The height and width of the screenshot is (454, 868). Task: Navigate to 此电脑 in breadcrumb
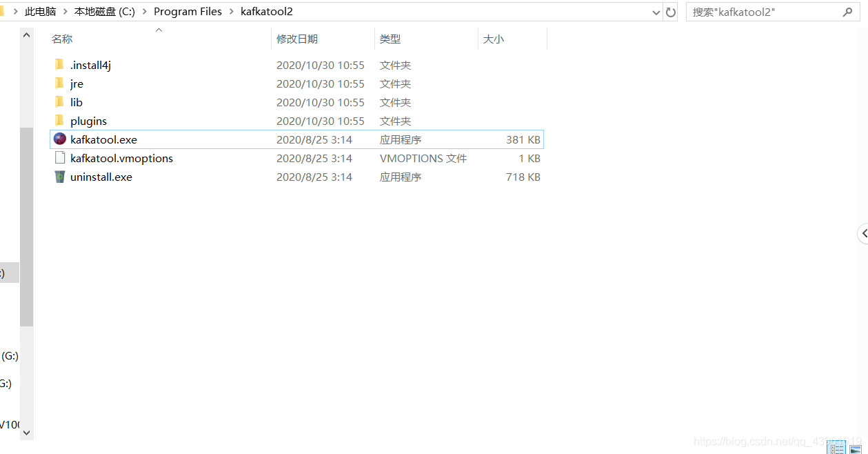41,12
